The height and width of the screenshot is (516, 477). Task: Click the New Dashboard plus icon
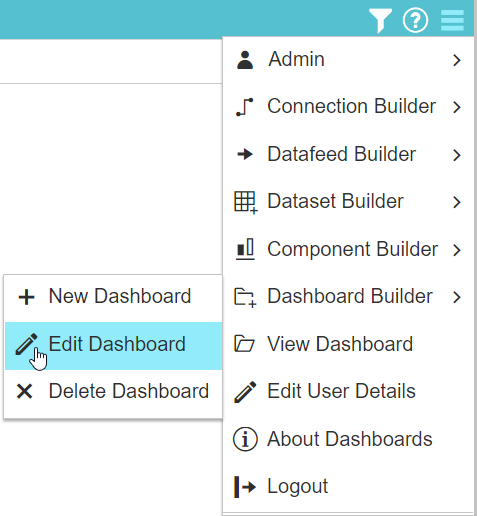point(26,297)
